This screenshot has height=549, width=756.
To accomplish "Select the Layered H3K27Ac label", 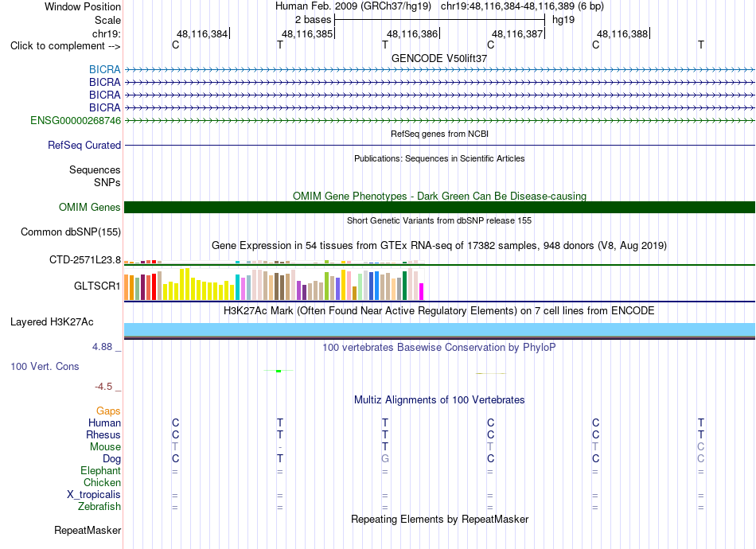I will (52, 322).
